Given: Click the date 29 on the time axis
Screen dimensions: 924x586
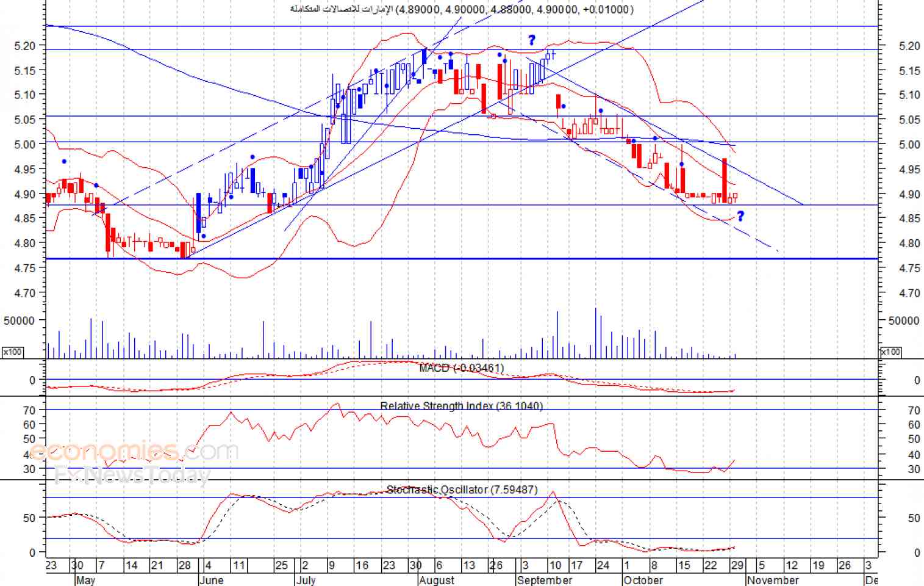Looking at the screenshot, I should [737, 565].
